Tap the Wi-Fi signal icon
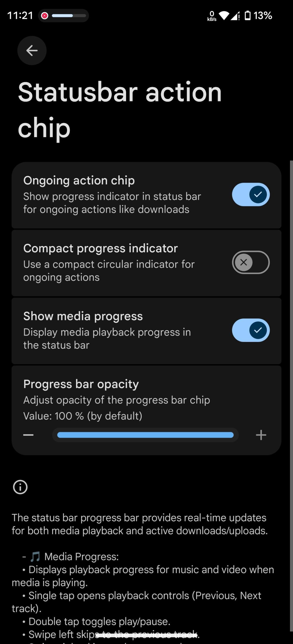 pyautogui.click(x=224, y=16)
